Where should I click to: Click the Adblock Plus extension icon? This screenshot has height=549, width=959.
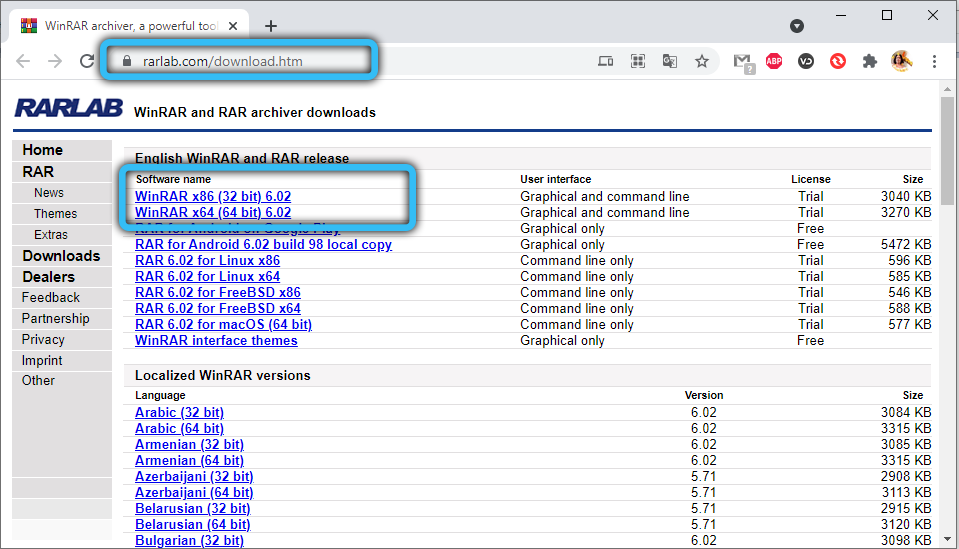773,61
